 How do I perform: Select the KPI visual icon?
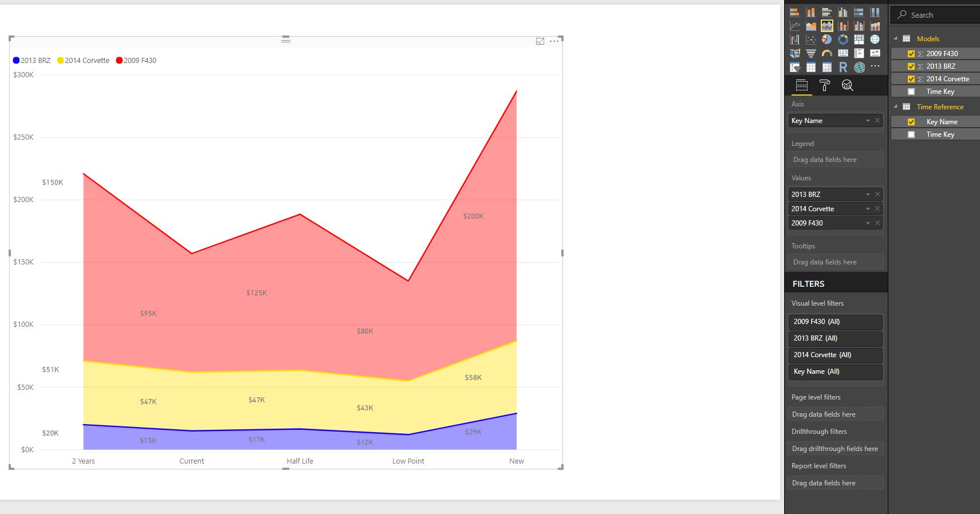tap(875, 53)
